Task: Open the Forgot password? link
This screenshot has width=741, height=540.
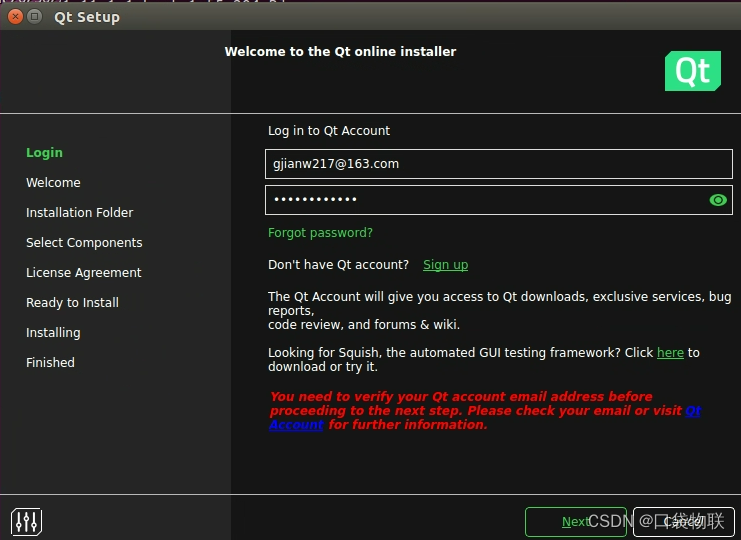Action: pyautogui.click(x=320, y=232)
